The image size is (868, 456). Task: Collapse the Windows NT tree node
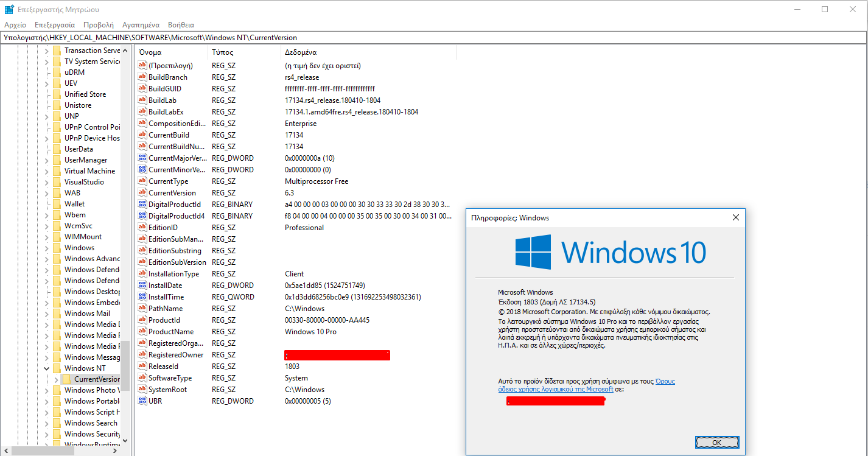pyautogui.click(x=46, y=368)
